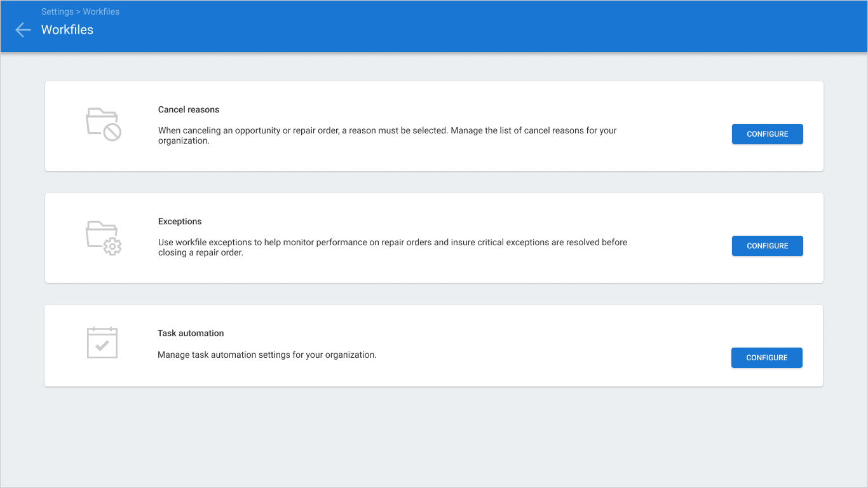Configure Cancel reasons
This screenshot has width=868, height=488.
tap(768, 134)
